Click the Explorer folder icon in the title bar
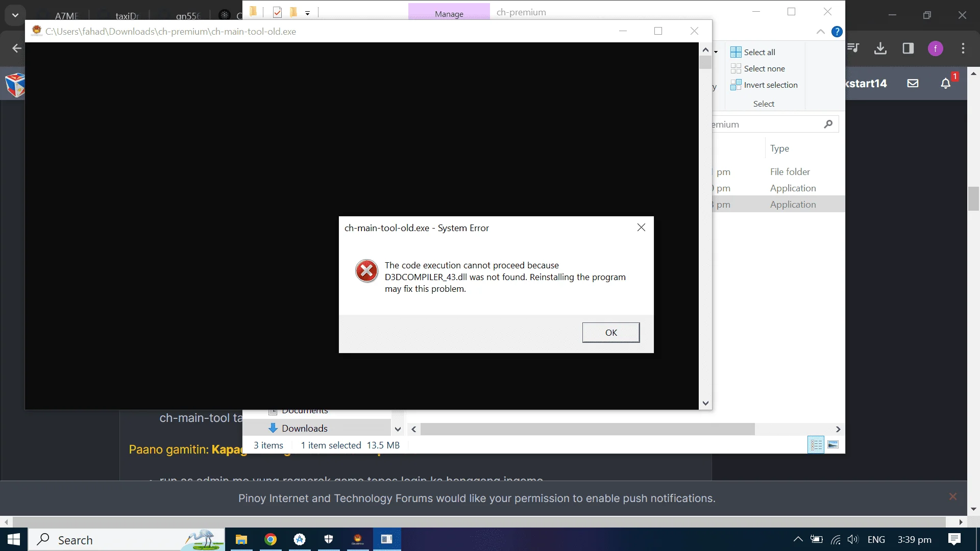This screenshot has width=980, height=551. pos(253,12)
